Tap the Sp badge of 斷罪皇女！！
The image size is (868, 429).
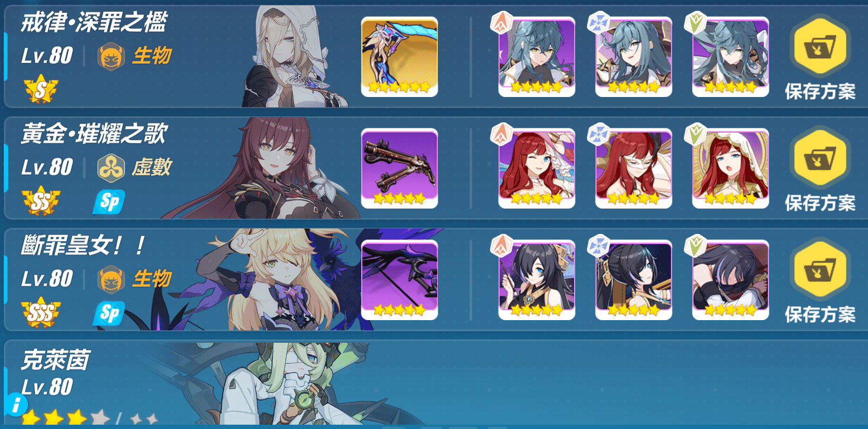click(109, 313)
